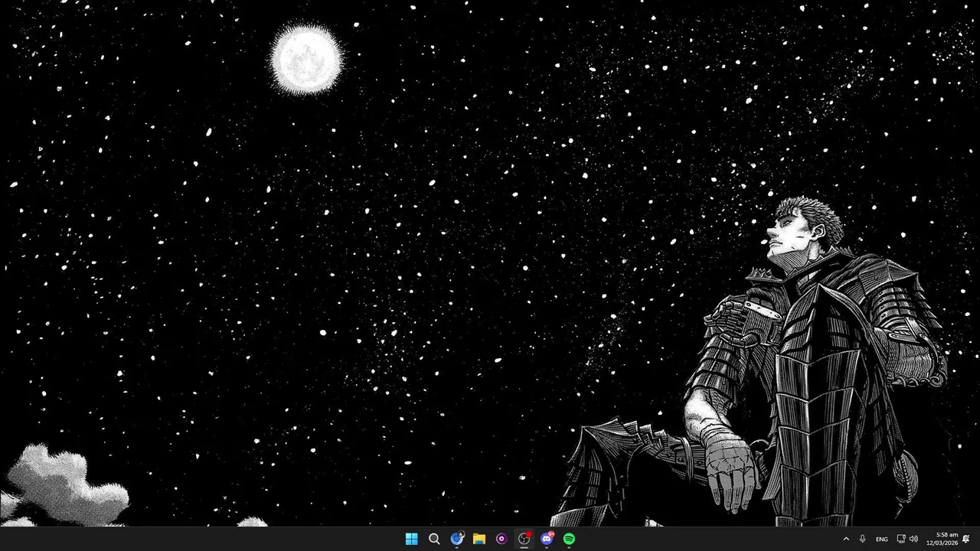The width and height of the screenshot is (980, 551).
Task: Open Spotify from the taskbar
Action: click(x=570, y=539)
